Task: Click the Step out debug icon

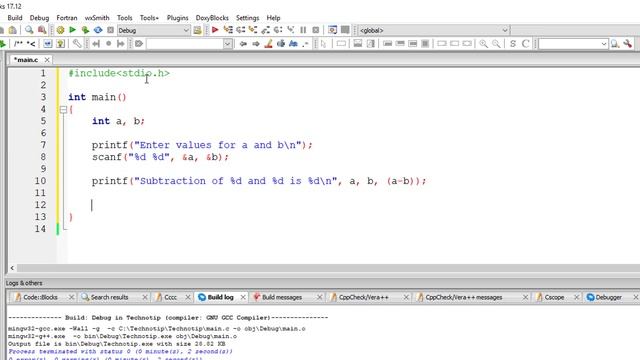Action: point(266,30)
